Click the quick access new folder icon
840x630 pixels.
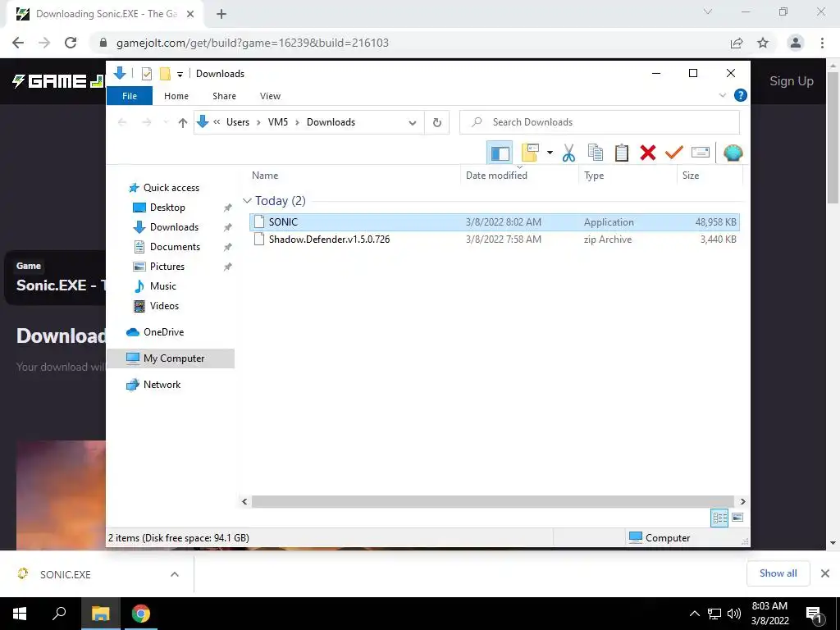[165, 74]
